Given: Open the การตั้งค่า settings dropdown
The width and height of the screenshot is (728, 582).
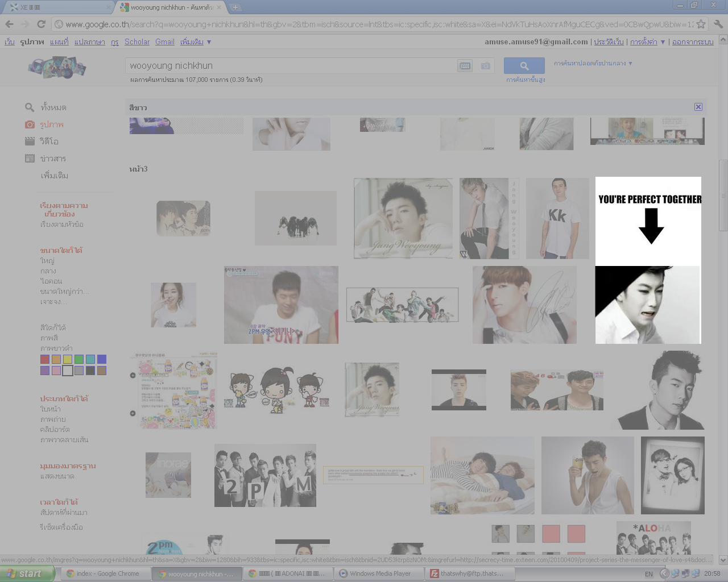Looking at the screenshot, I should coord(647,42).
